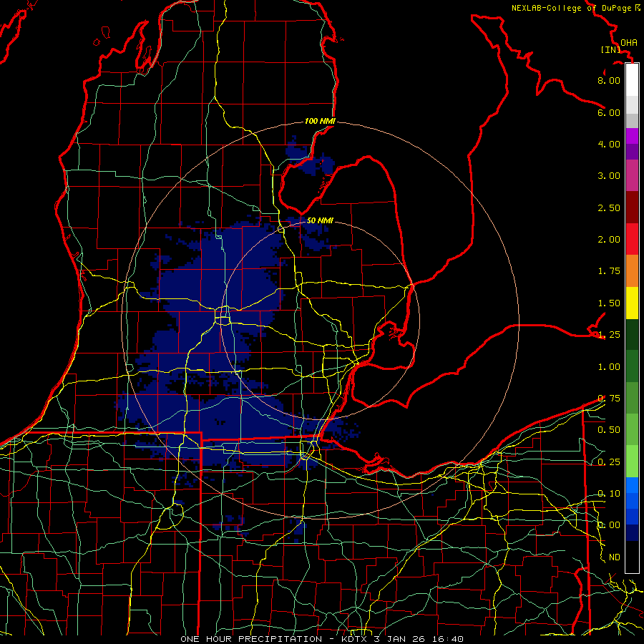Pick the yellow legend swatch

[632, 303]
